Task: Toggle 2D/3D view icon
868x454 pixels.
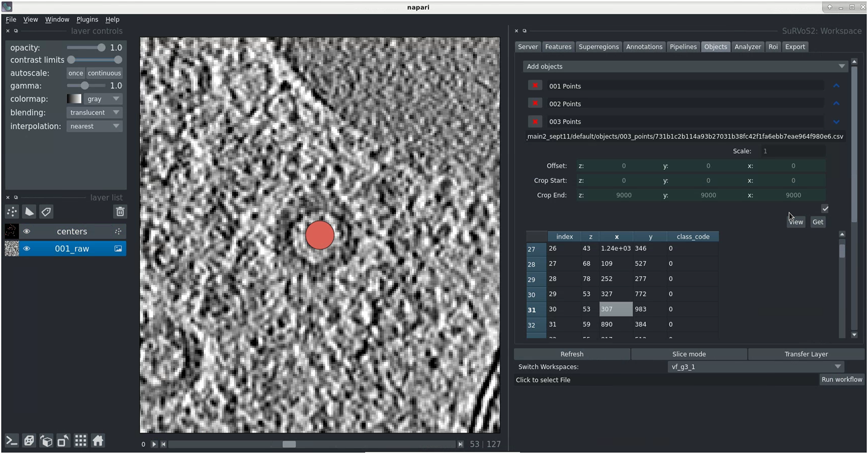Action: coord(29,441)
